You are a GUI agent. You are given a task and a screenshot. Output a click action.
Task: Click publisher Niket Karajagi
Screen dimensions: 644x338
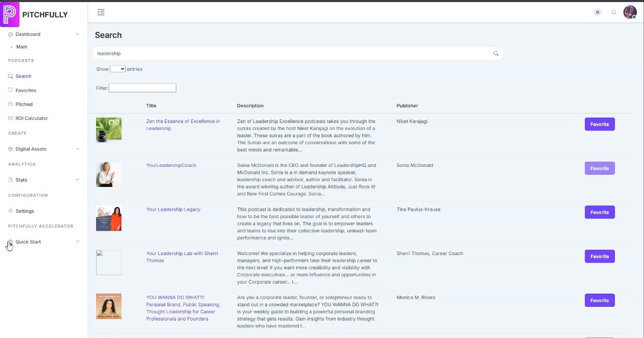412,121
